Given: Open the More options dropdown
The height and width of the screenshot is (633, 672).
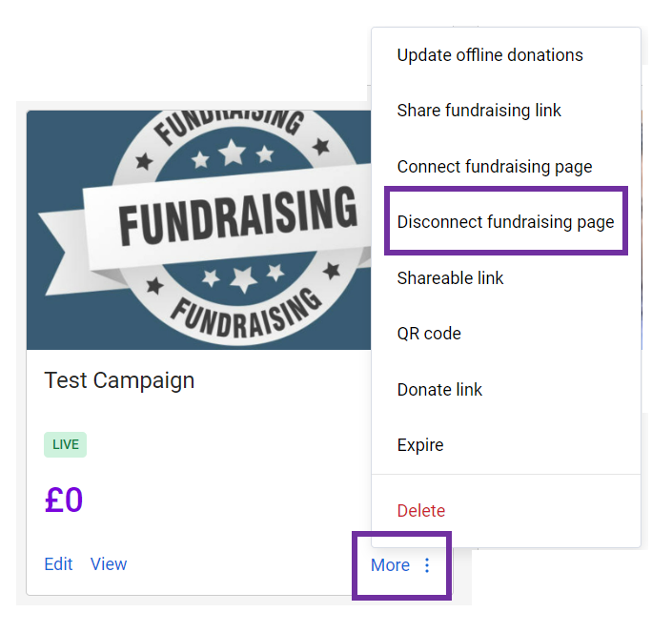Looking at the screenshot, I should point(391,565).
